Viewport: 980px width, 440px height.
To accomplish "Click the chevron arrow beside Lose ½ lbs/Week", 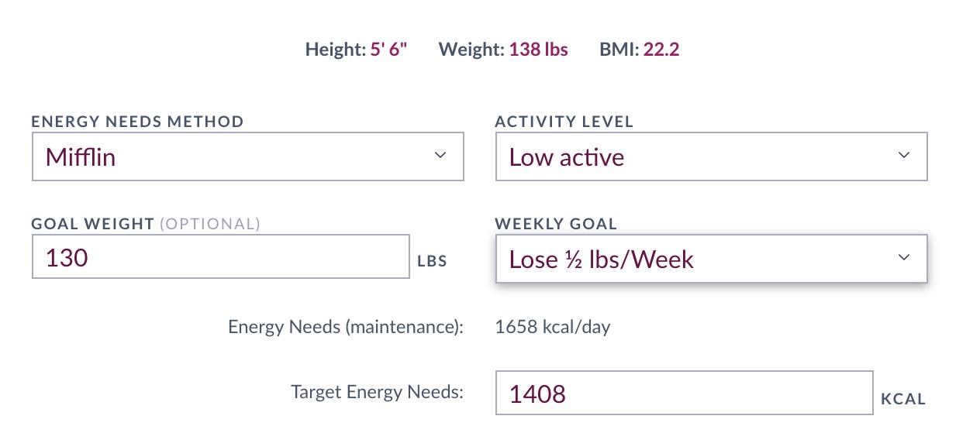I will [x=903, y=258].
